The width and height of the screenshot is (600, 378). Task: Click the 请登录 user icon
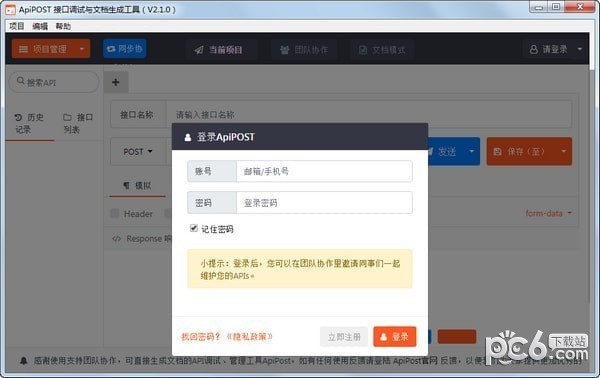click(533, 49)
